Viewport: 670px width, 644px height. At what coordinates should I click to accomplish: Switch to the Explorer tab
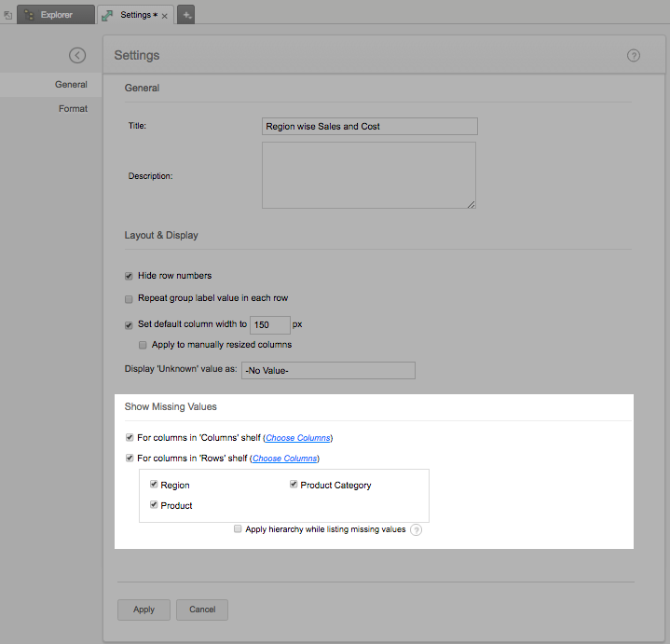(x=55, y=15)
